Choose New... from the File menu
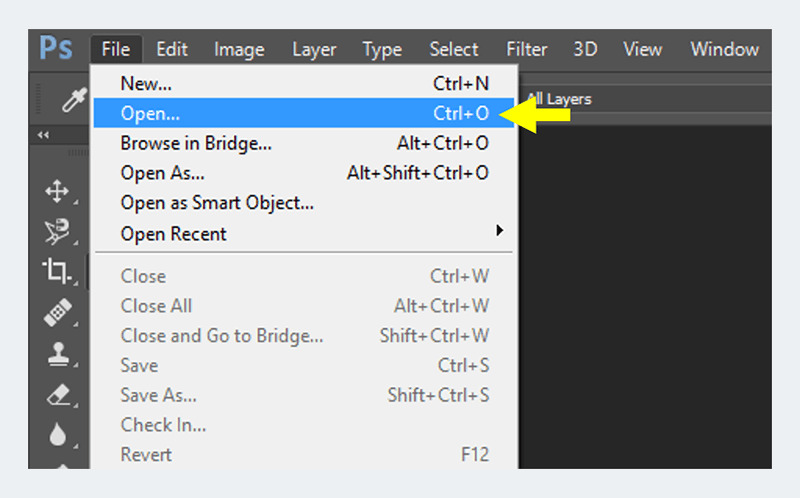The width and height of the screenshot is (800, 498). point(304,83)
